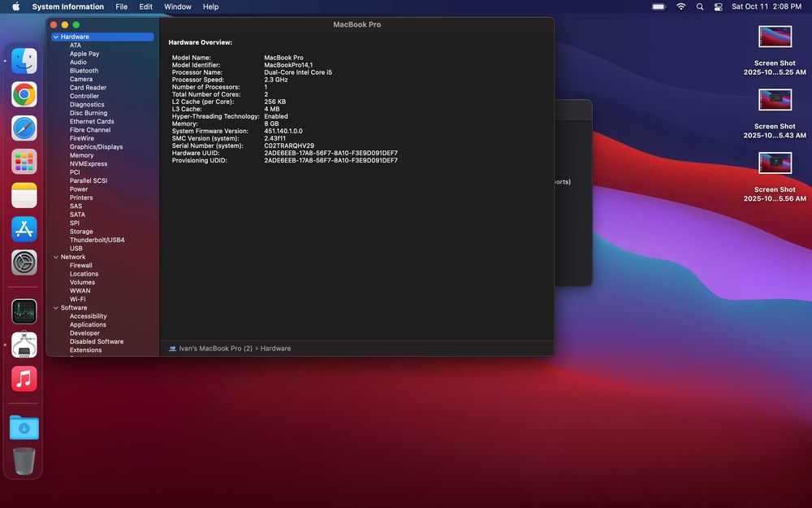Open Safari from the Dock

24,128
